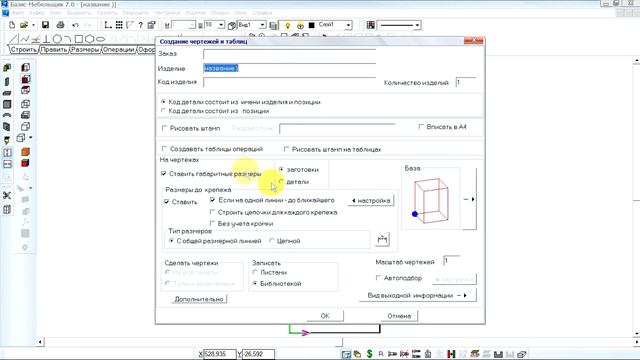Open the grid step 10 dropdown
Image resolution: width=640 pixels, height=360 pixels.
tap(221, 25)
